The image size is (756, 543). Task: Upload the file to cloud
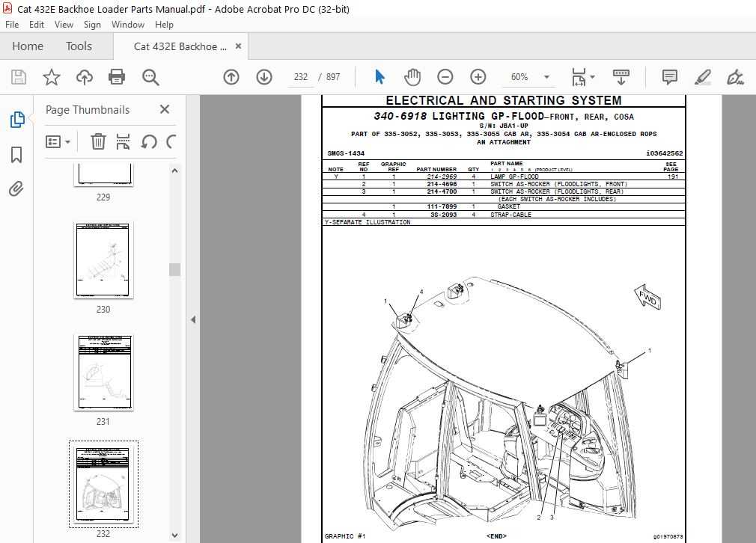pyautogui.click(x=85, y=77)
